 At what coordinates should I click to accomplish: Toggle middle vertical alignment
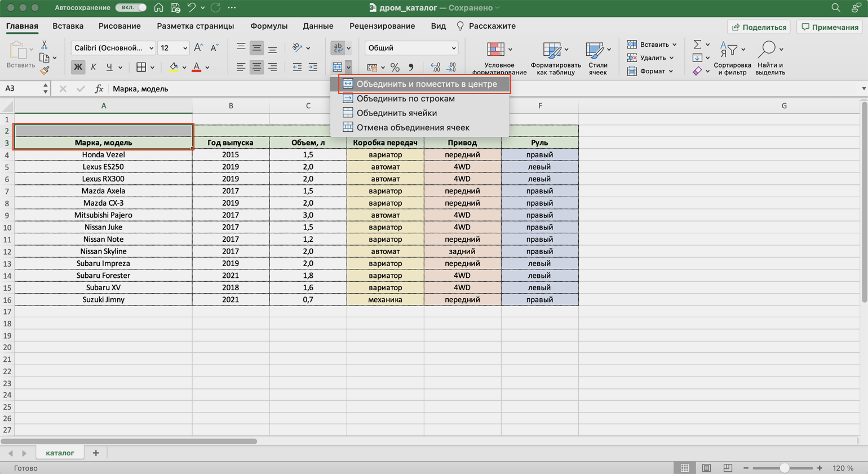256,48
